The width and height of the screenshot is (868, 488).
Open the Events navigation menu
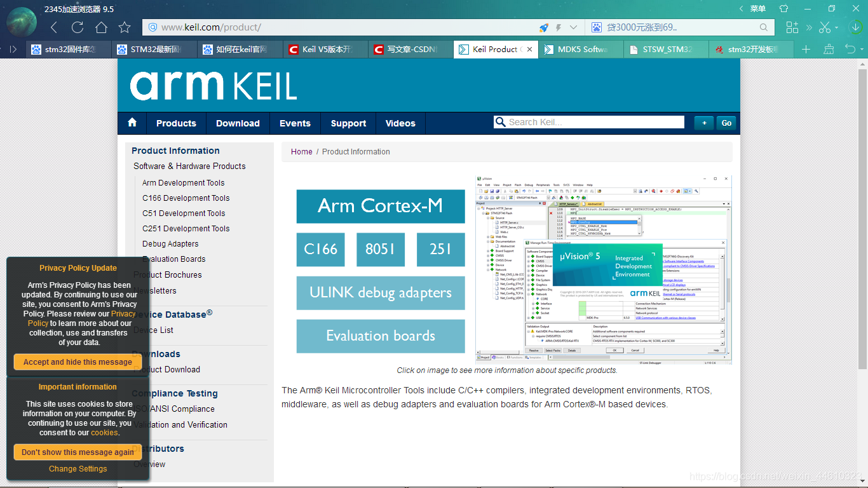tap(295, 123)
